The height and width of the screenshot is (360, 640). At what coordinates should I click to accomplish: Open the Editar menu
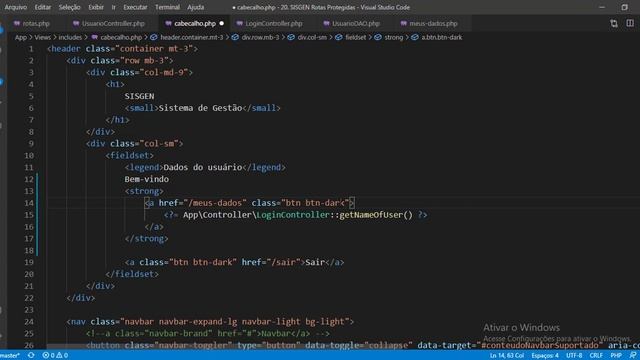(x=43, y=7)
